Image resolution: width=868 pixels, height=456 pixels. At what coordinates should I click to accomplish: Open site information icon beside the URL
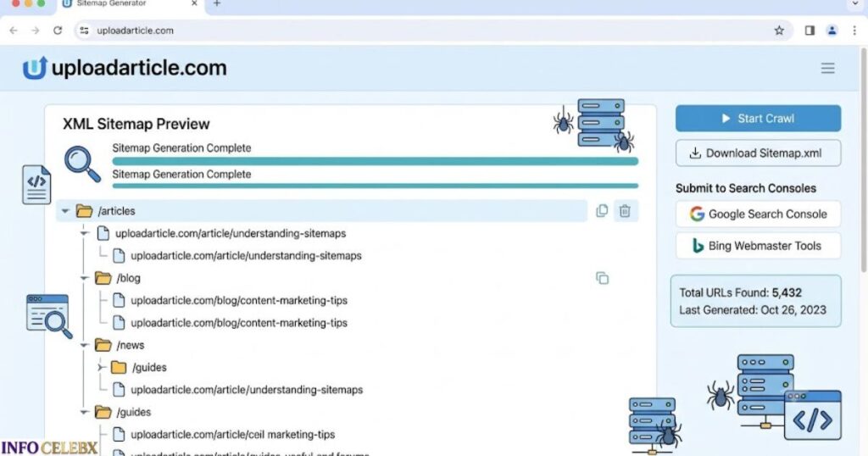(84, 31)
